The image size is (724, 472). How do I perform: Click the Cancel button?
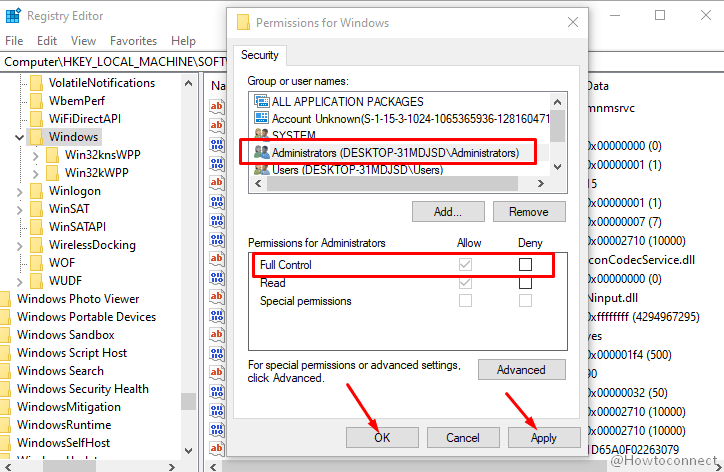(x=463, y=437)
